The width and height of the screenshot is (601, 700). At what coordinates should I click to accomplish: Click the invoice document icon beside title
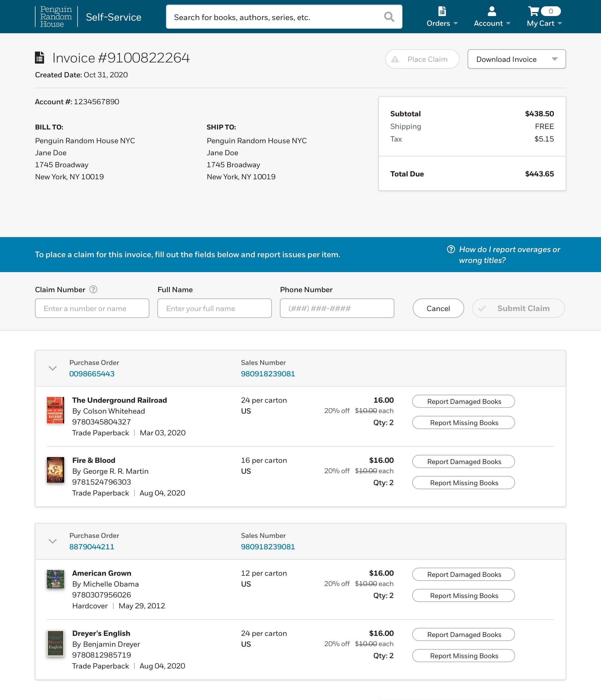(x=39, y=58)
